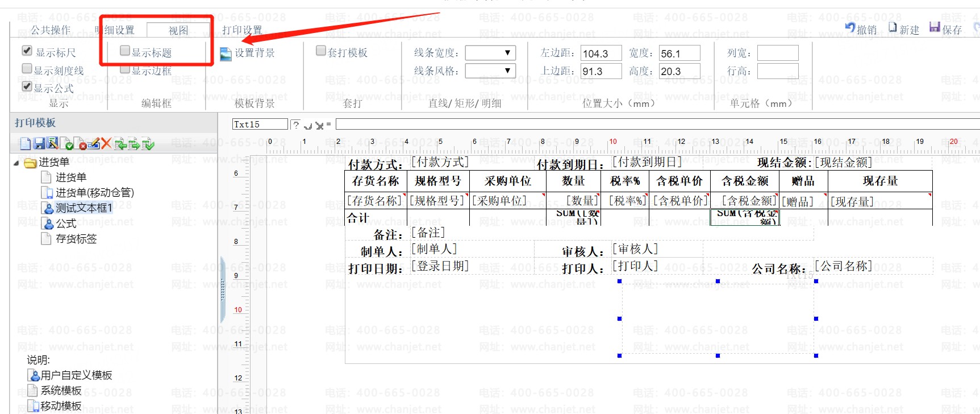Screen dimensions: 980x414
Task: Open the 线条宽度 dropdown
Action: 490,53
